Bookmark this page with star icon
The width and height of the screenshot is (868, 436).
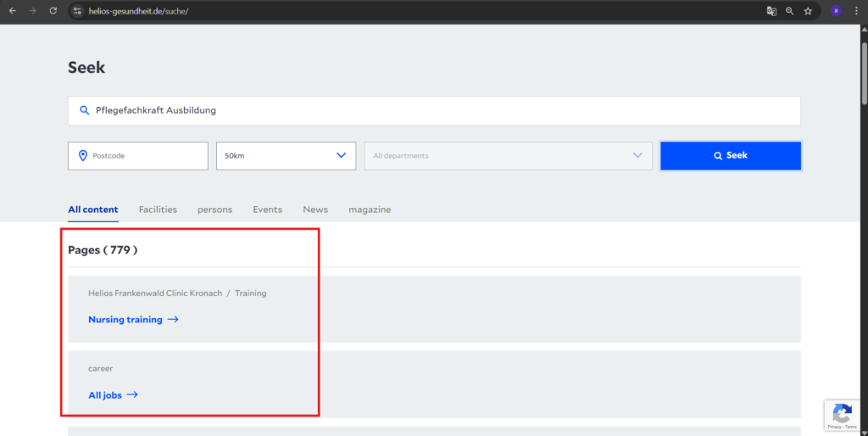[808, 11]
